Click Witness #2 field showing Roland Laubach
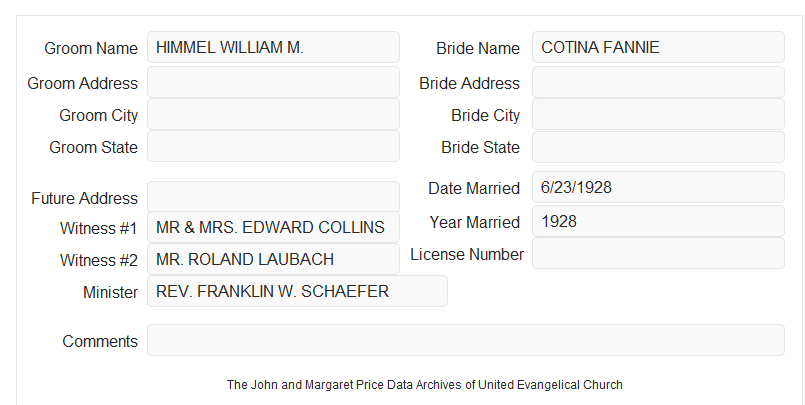Image resolution: width=805 pixels, height=405 pixels. coord(273,259)
